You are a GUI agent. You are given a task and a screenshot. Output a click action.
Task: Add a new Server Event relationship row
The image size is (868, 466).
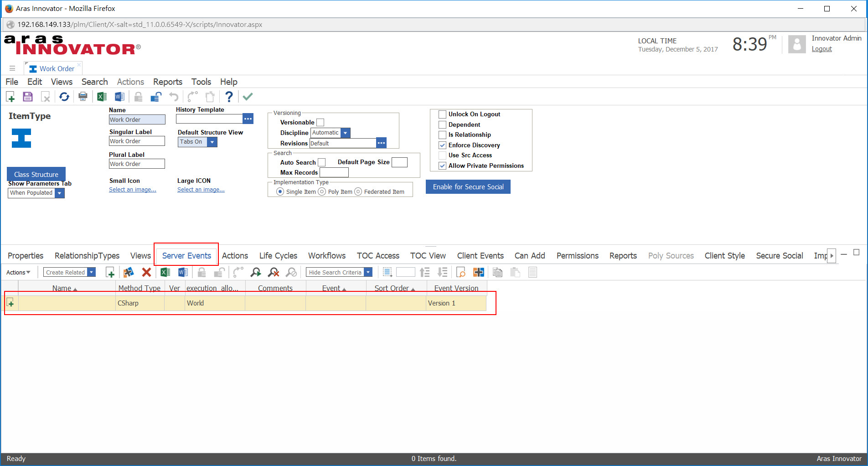(x=110, y=273)
